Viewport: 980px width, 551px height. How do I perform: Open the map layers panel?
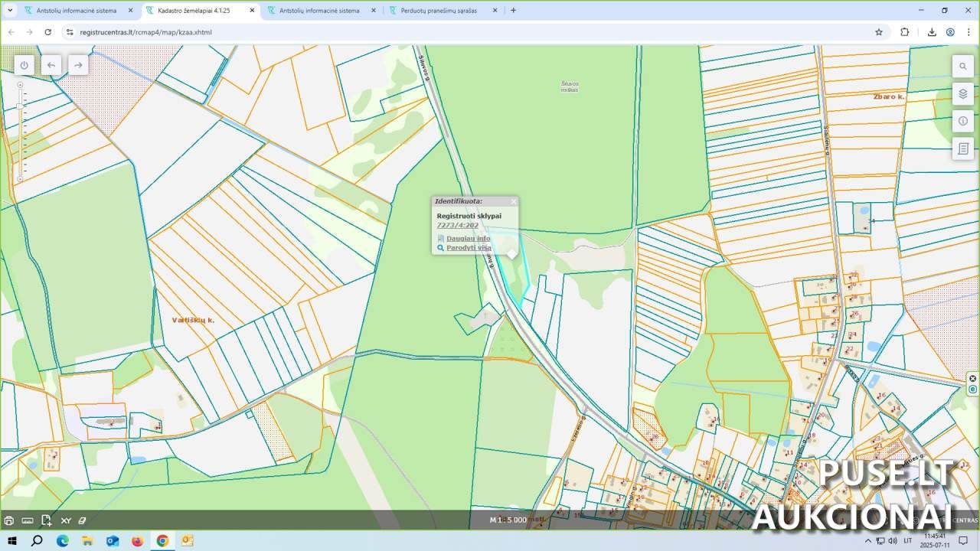tap(962, 94)
